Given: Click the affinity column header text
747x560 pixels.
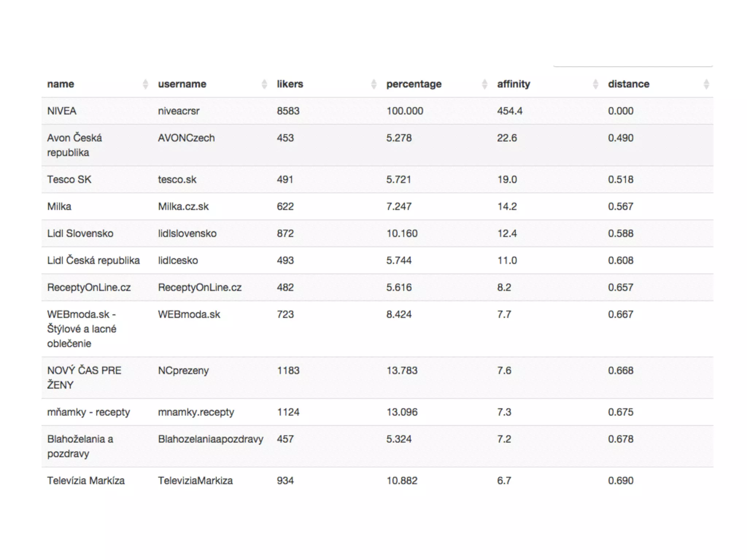Looking at the screenshot, I should [514, 84].
